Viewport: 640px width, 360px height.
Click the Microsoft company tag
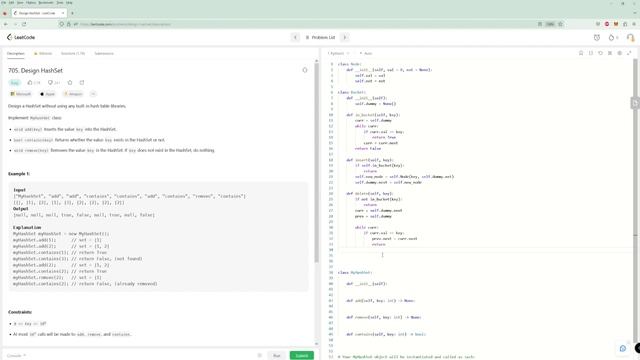pos(21,94)
